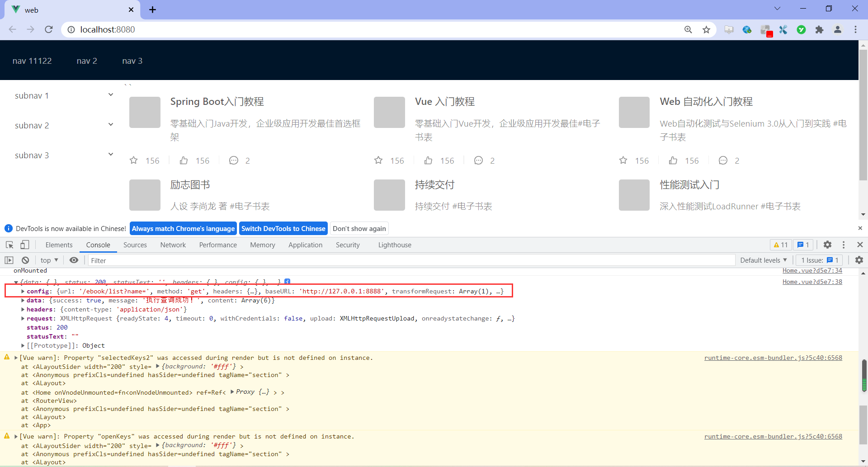
Task: Expand the selectedKeys2 Vue warning
Action: (x=16, y=358)
